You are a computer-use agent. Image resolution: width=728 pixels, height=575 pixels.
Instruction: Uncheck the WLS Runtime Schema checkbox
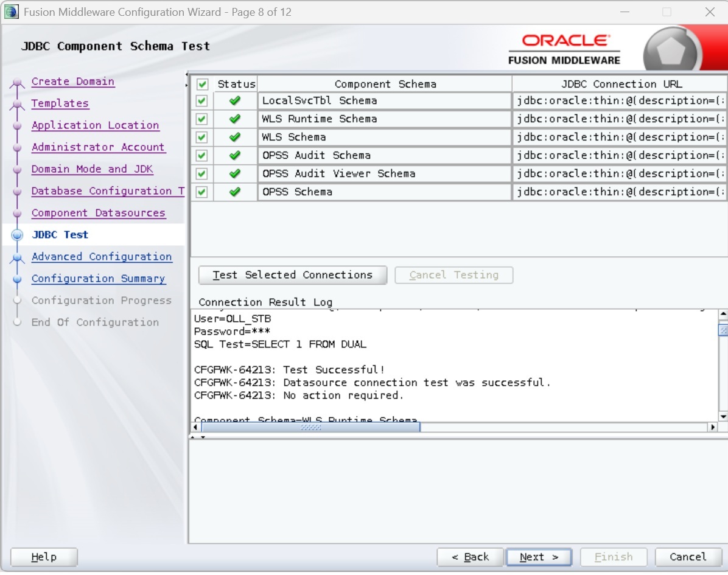(202, 119)
